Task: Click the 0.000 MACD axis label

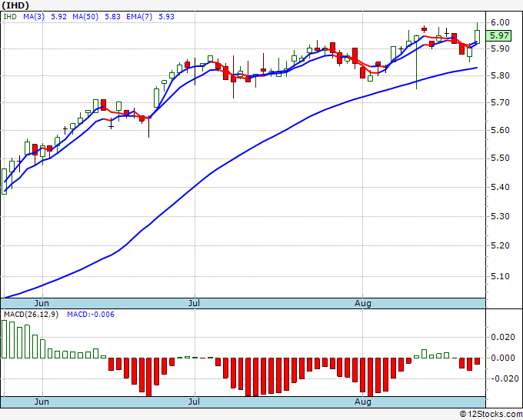Action: (x=503, y=358)
